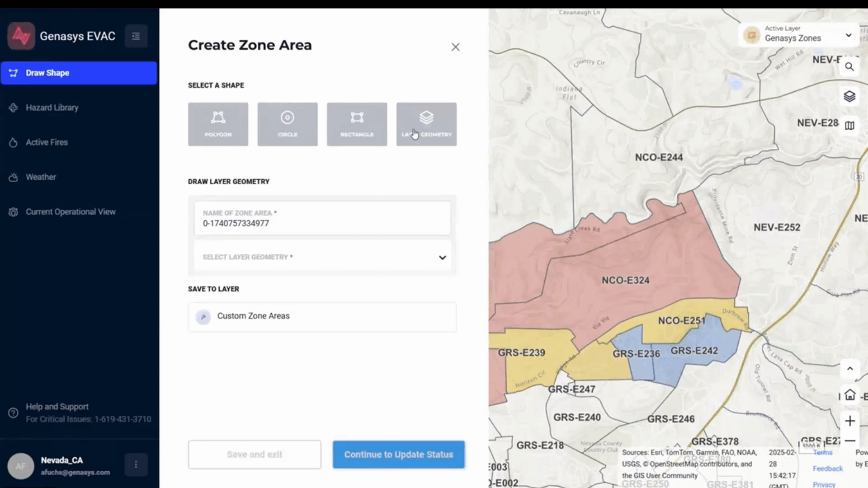Image resolution: width=868 pixels, height=488 pixels.
Task: Click the Name of Zone Area field
Action: (322, 219)
